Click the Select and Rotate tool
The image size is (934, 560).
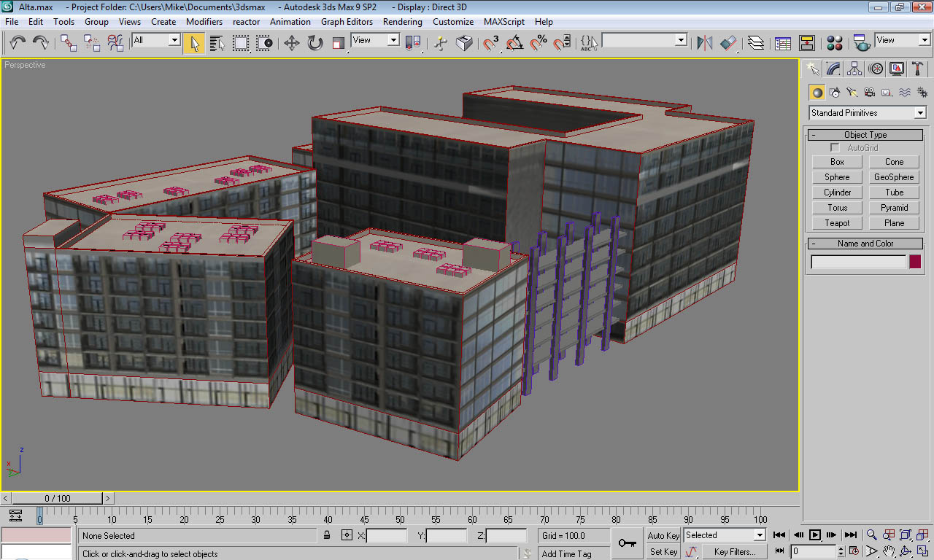click(315, 43)
